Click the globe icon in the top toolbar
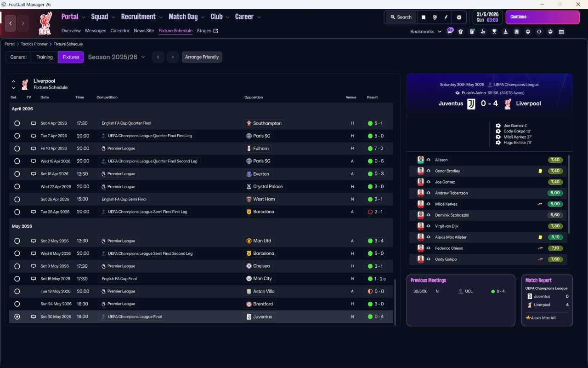This screenshot has width=588, height=368. [x=435, y=17]
